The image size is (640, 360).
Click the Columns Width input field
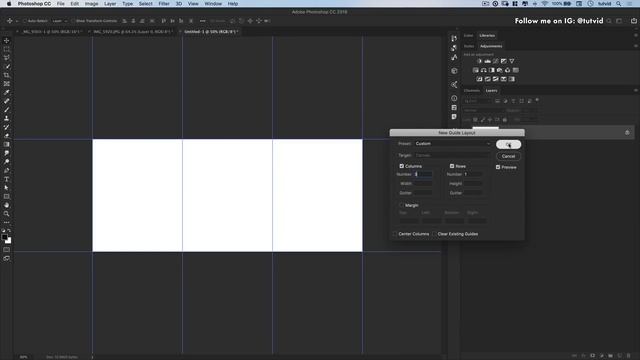tap(423, 184)
